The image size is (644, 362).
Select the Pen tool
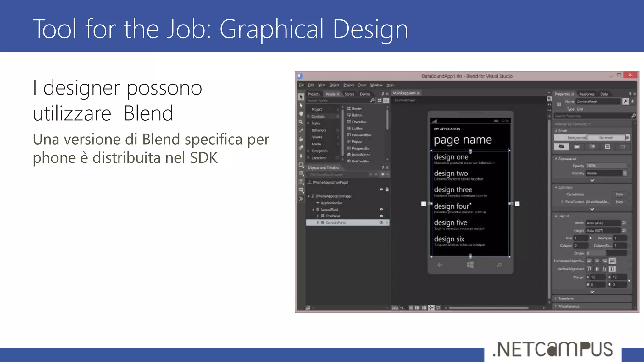(x=301, y=156)
